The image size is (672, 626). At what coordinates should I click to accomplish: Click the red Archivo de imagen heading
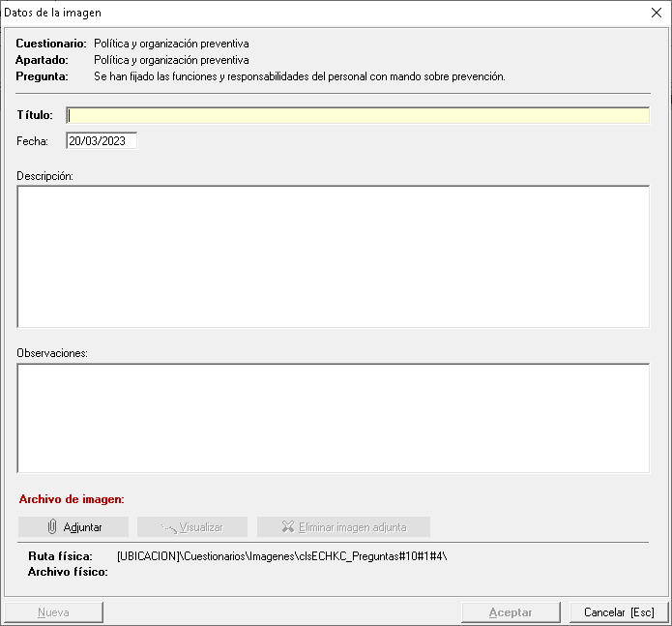[72, 499]
